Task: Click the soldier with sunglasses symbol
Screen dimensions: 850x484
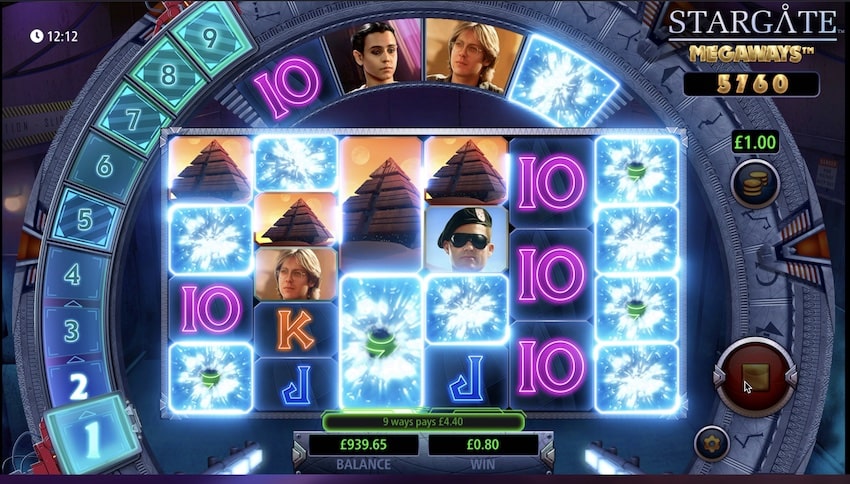Action: click(x=467, y=239)
